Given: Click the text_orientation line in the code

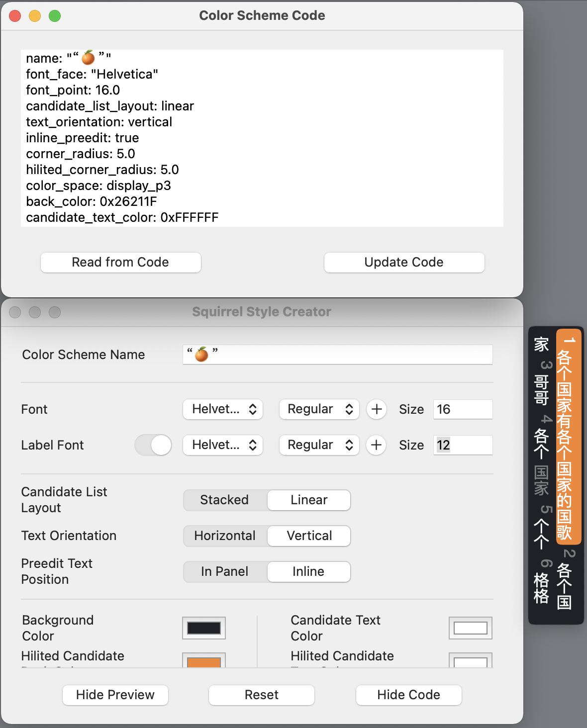Looking at the screenshot, I should [x=99, y=122].
